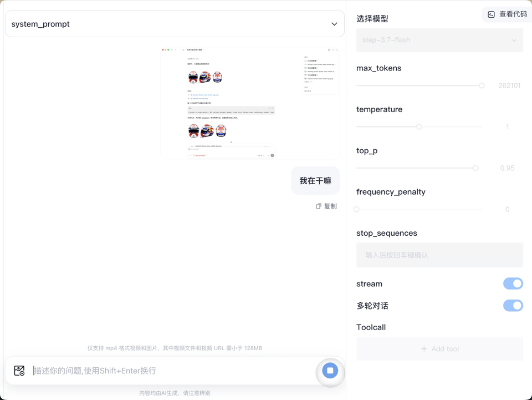Screen dimensions: 532x400
Task: Expand the system_prompt panel
Action: (175, 24)
